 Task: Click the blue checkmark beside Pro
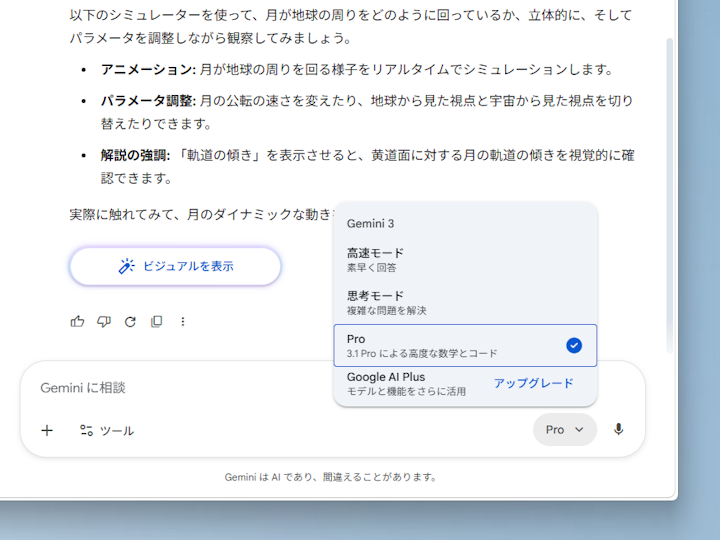(x=574, y=345)
